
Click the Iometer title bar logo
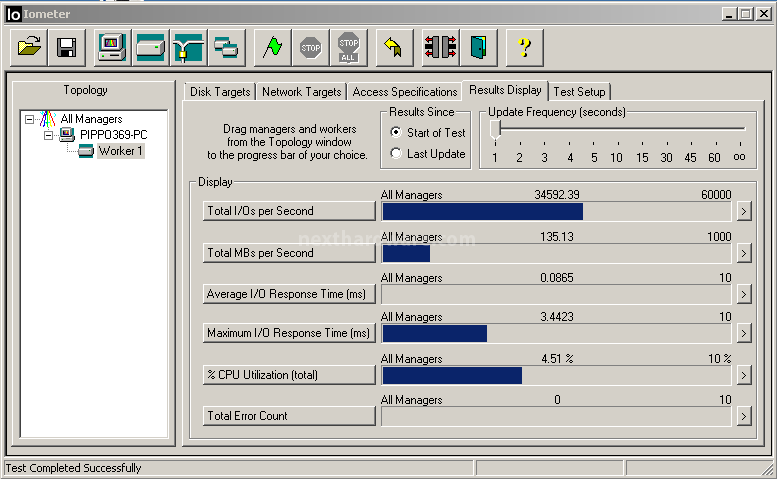click(x=13, y=14)
